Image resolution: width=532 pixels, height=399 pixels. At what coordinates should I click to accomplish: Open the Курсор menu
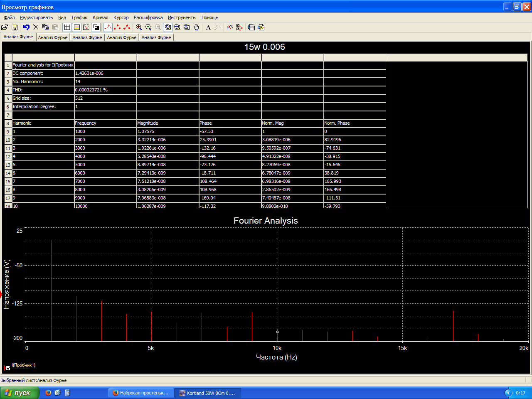(x=121, y=17)
